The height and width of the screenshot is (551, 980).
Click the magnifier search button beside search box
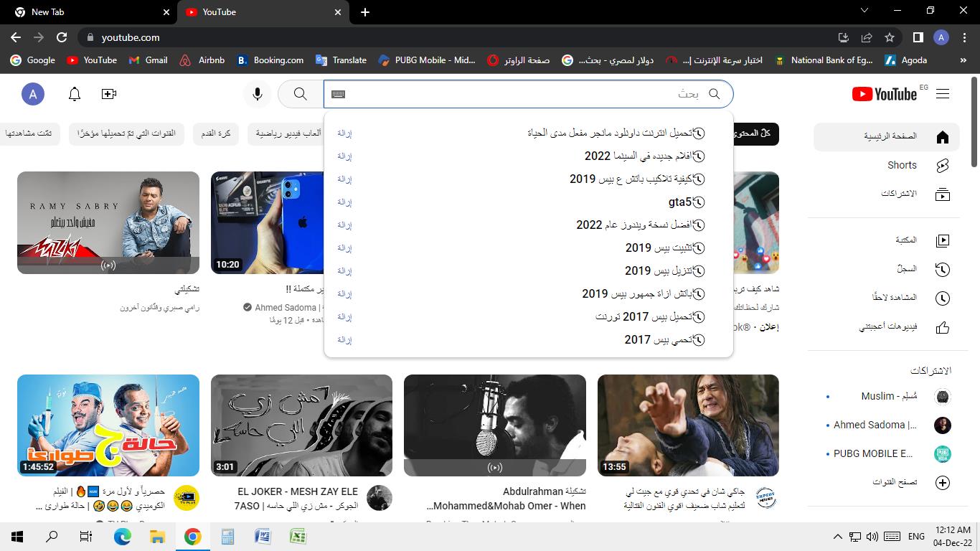pos(300,94)
